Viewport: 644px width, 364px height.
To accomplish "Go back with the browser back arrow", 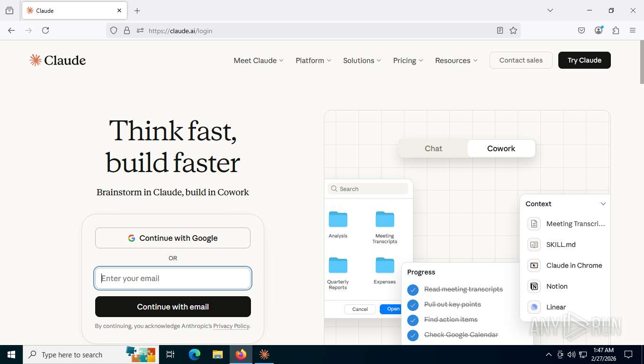I will (11, 30).
